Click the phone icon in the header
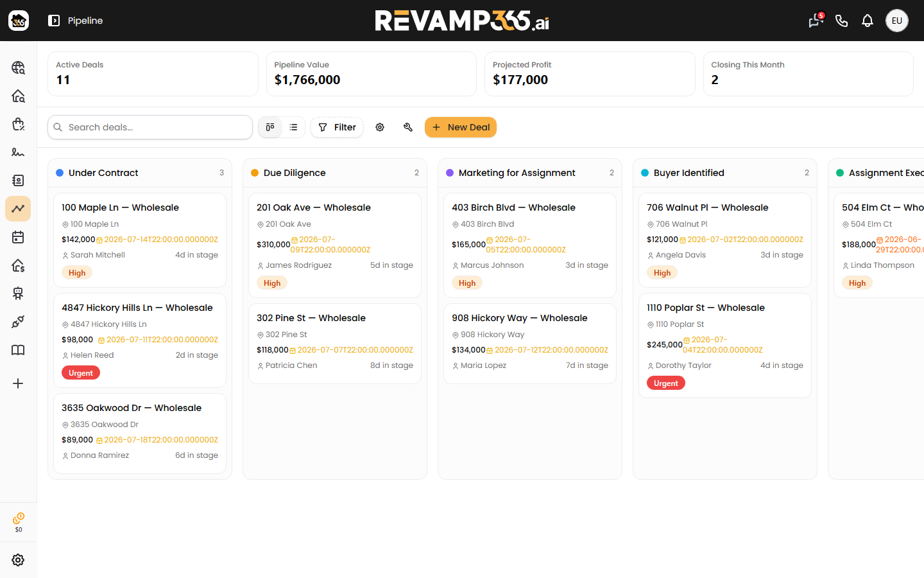 (842, 21)
